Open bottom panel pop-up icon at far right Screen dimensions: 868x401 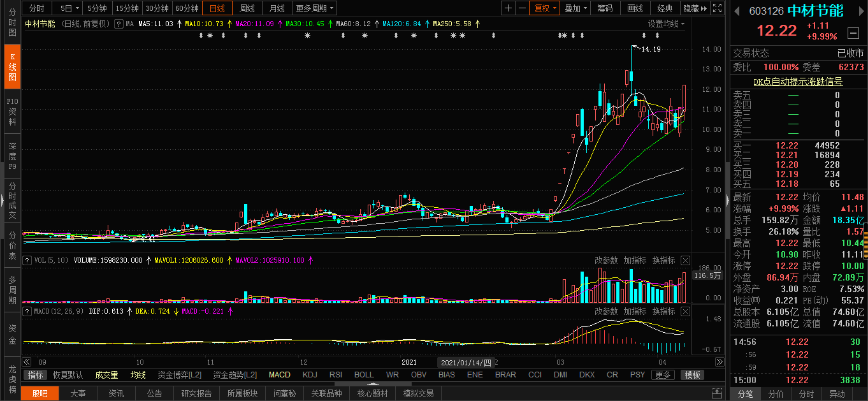717,394
